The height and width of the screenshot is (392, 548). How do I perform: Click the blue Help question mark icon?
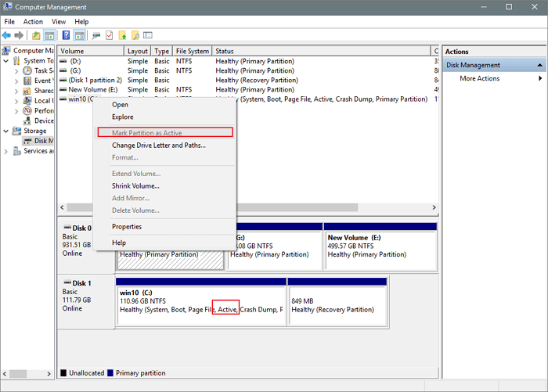pos(66,35)
